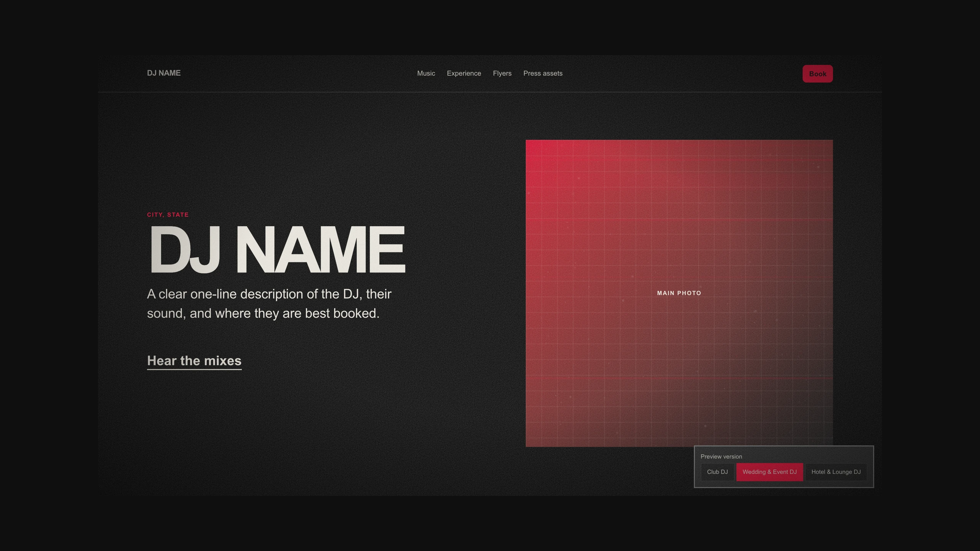Go to the Experience section
980x551 pixels.
[464, 73]
